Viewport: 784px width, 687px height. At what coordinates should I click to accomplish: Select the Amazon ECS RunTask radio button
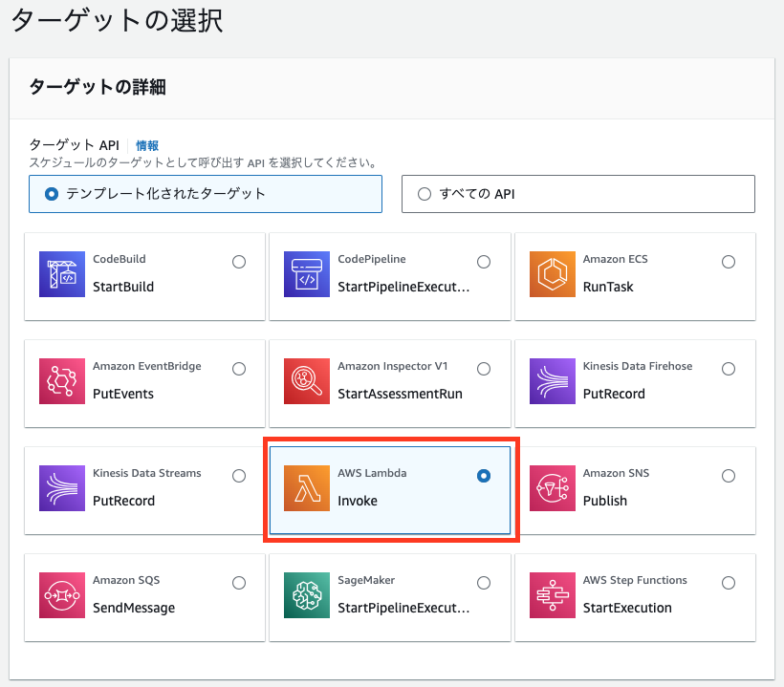[x=729, y=262]
